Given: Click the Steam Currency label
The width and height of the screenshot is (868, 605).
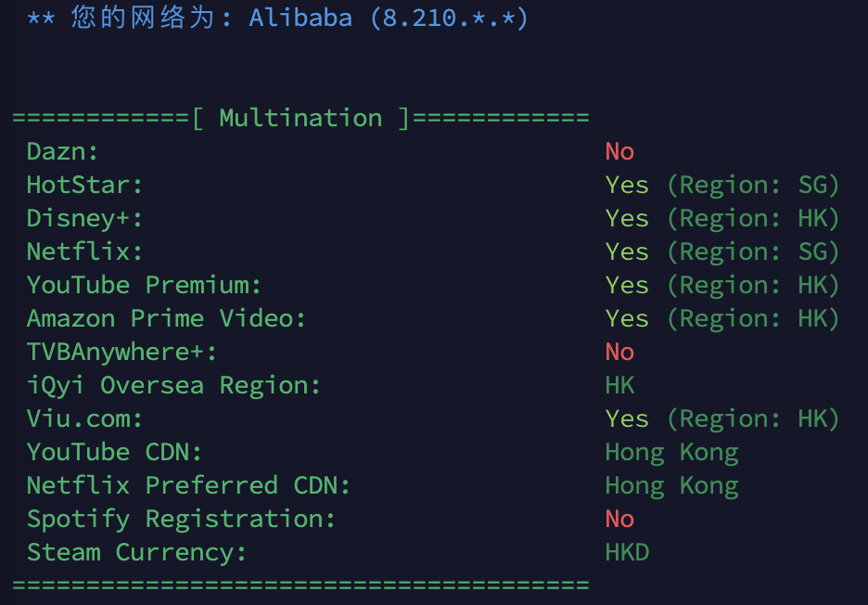Looking at the screenshot, I should tap(136, 552).
